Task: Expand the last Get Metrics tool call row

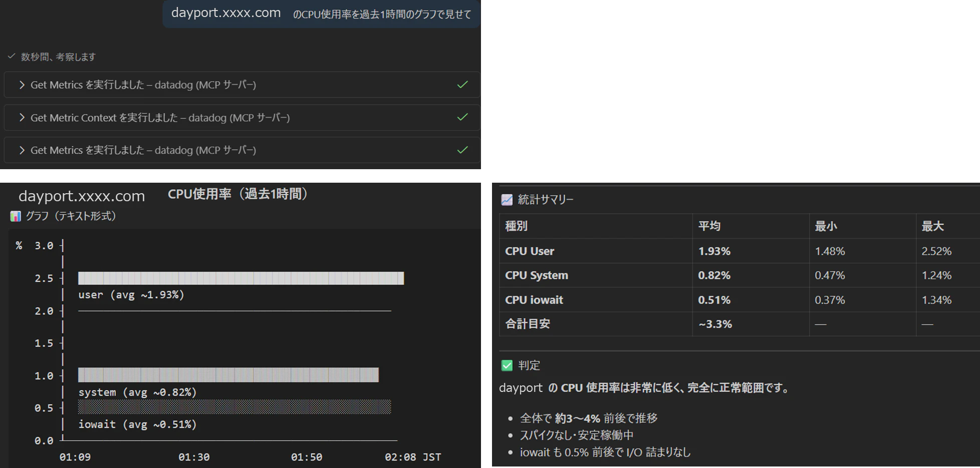Action: tap(241, 150)
